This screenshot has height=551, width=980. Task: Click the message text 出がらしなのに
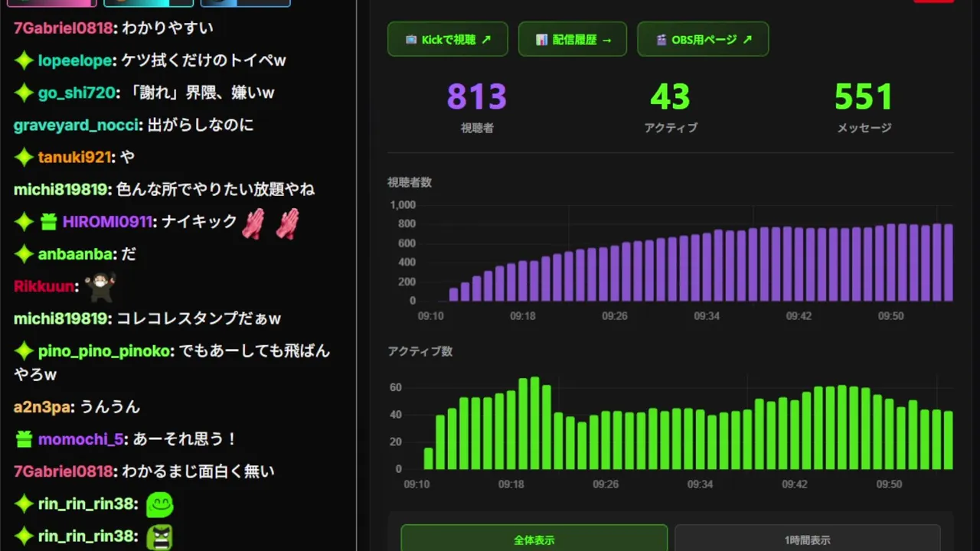[201, 125]
